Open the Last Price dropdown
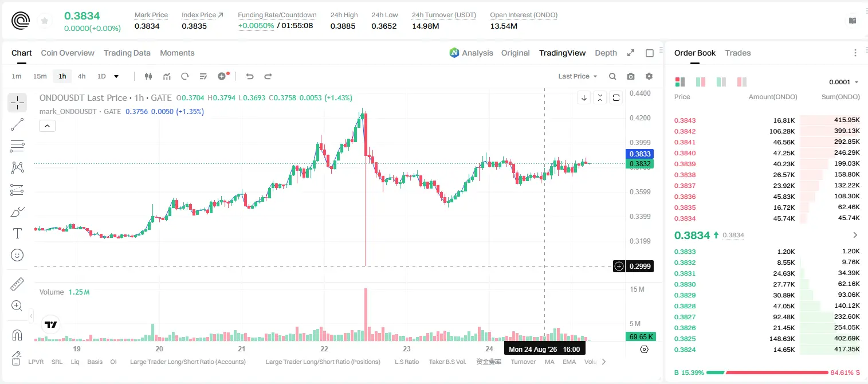868x384 pixels. 578,76
